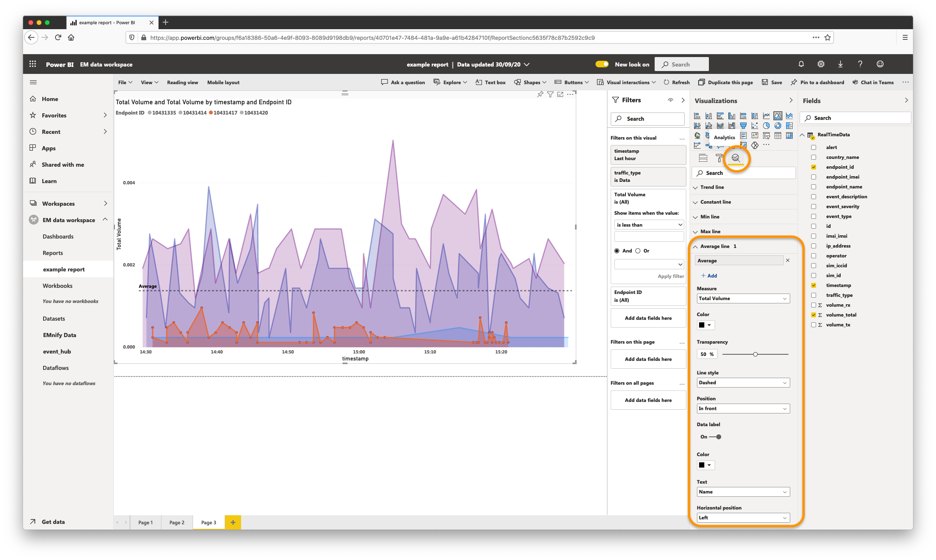Image resolution: width=936 pixels, height=560 pixels.
Task: Click the browser reload button
Action: [58, 37]
